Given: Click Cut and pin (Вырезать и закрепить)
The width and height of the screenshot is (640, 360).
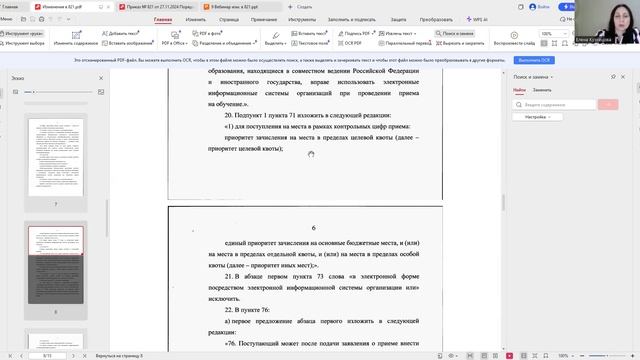Looking at the screenshot, I should 460,43.
